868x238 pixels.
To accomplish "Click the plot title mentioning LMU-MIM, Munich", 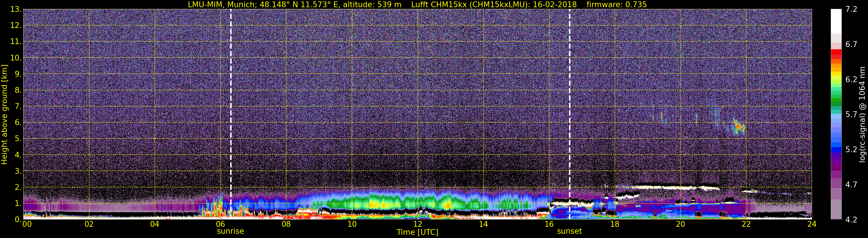I will 417,4.
